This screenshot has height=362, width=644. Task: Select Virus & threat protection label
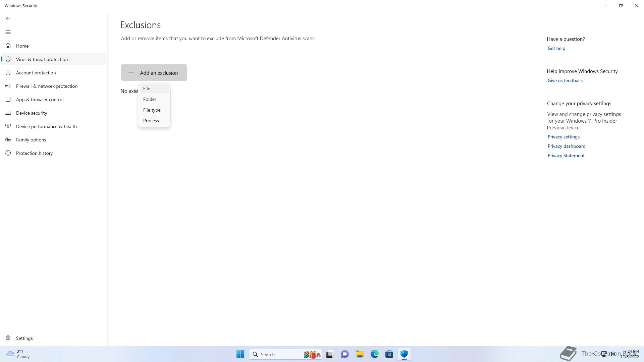(42, 59)
